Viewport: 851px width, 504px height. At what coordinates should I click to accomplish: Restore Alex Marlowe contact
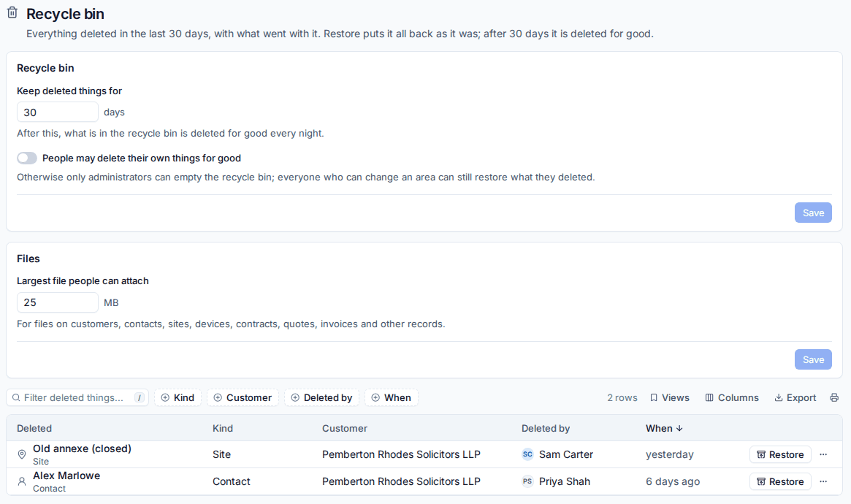point(780,482)
